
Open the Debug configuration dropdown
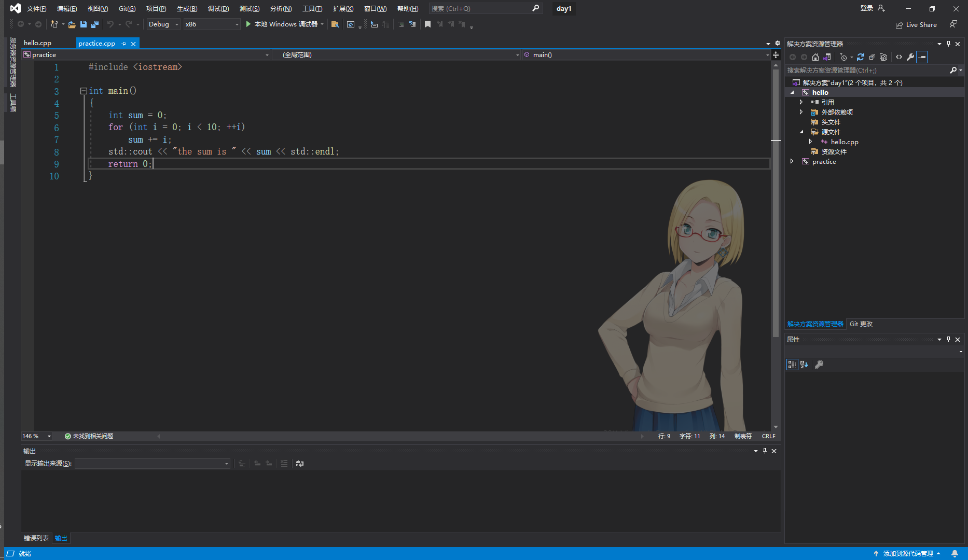pyautogui.click(x=163, y=24)
